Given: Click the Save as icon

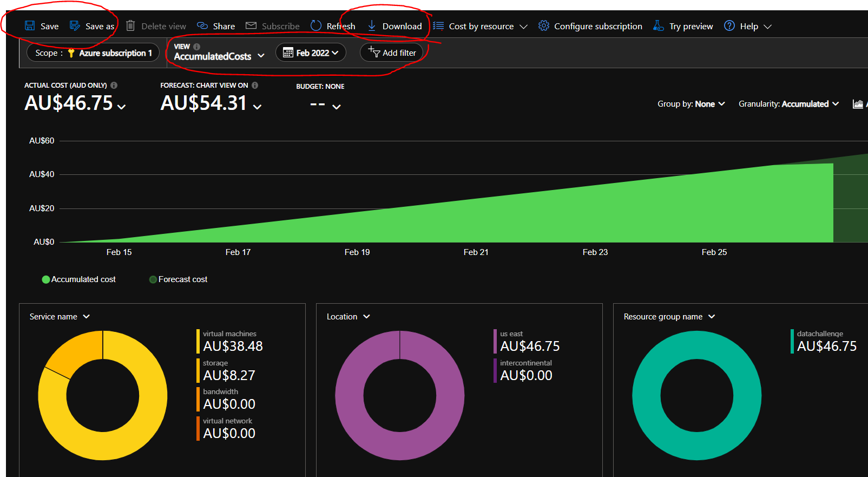Looking at the screenshot, I should [x=75, y=26].
